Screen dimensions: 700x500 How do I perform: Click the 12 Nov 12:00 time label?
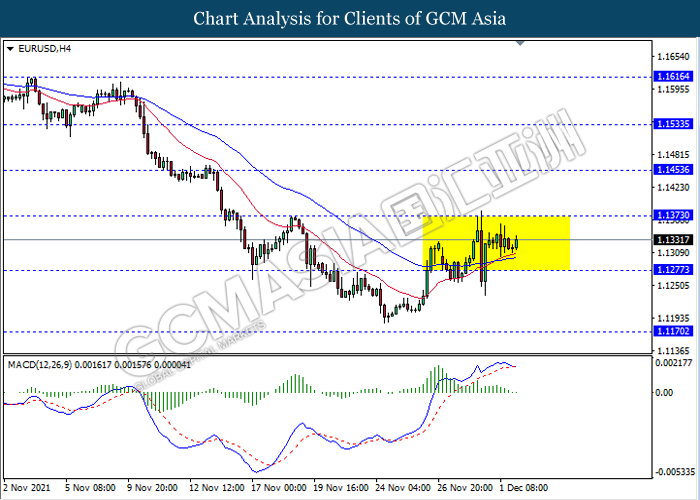[217, 488]
